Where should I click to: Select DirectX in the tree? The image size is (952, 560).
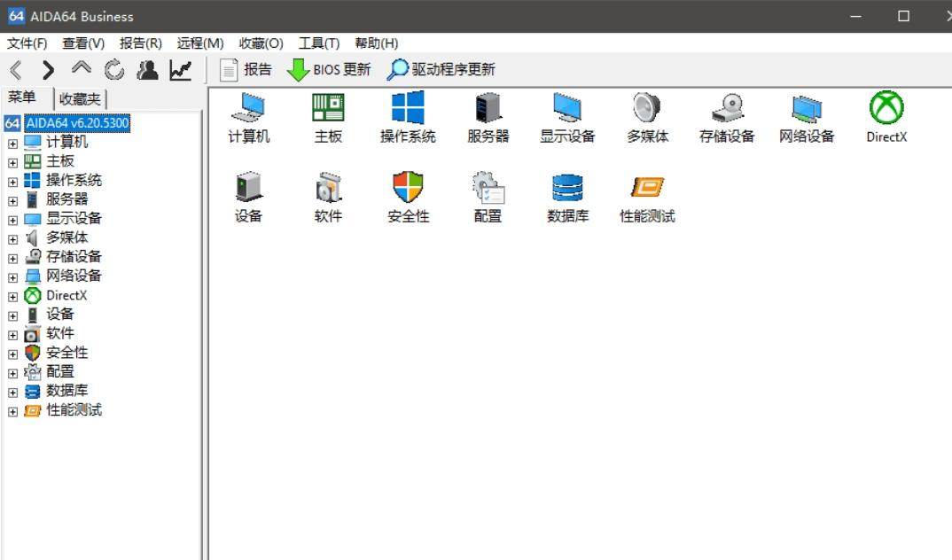[x=66, y=295]
